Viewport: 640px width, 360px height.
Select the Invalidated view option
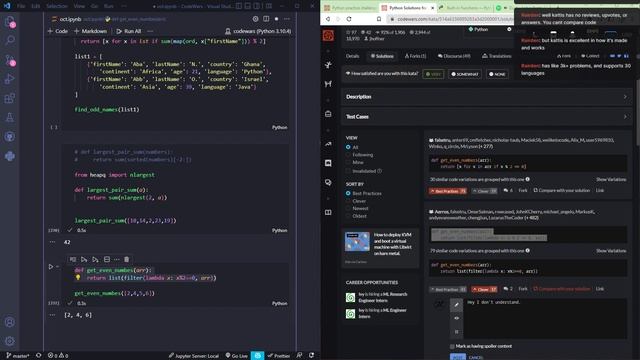tap(348, 171)
